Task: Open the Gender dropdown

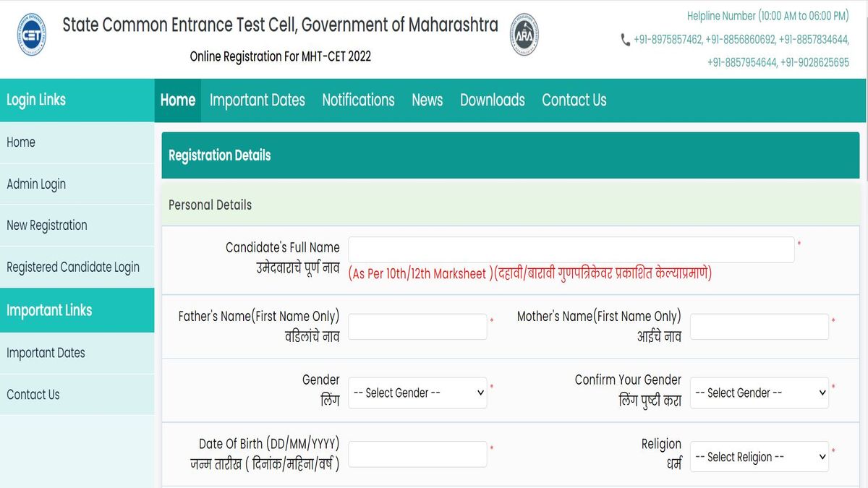Action: 417,393
